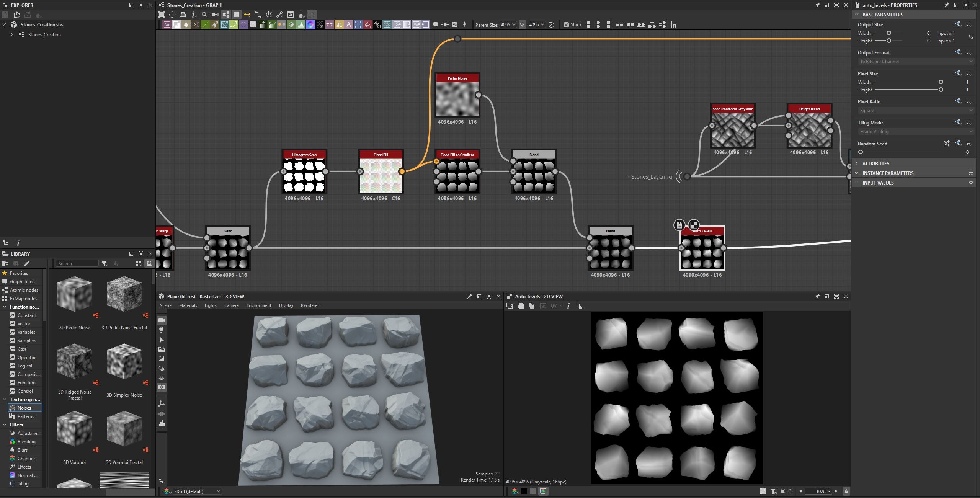Screen dimensions: 980x498
Task: Open the Renderer menu in 3D view
Action: pos(310,305)
